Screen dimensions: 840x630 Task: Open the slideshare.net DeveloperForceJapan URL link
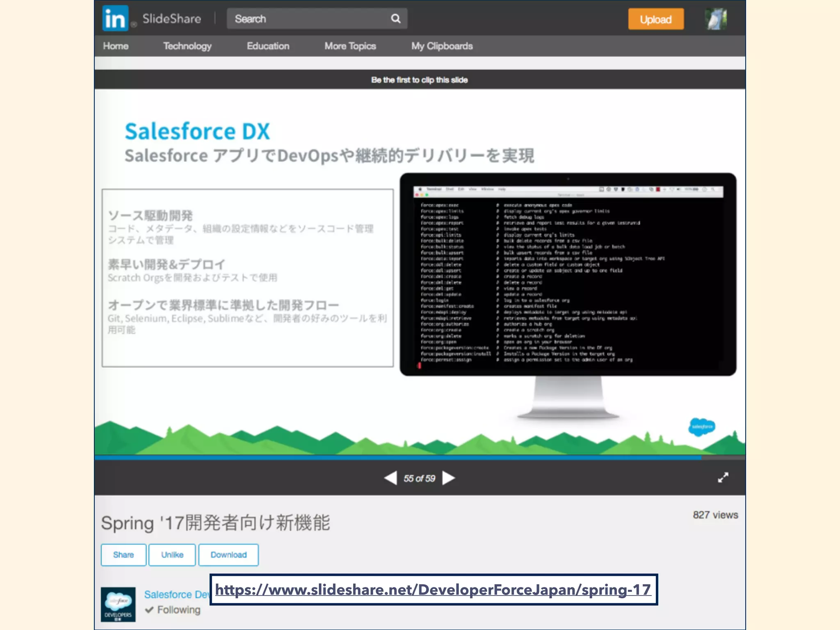(x=433, y=590)
